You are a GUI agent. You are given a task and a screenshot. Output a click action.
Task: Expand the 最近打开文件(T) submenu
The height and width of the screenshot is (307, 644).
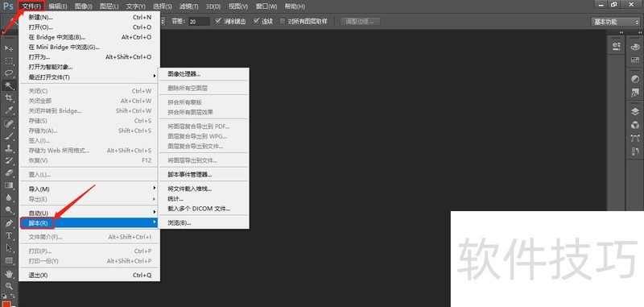(x=90, y=77)
